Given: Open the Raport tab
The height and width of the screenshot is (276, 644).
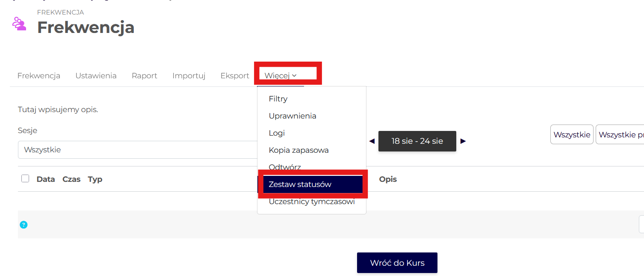Looking at the screenshot, I should (144, 76).
